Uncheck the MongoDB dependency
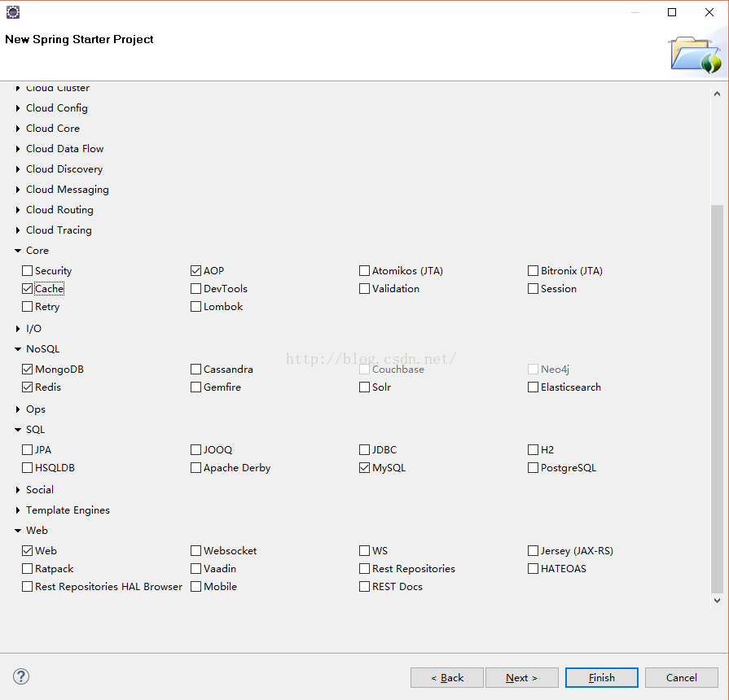 tap(28, 369)
